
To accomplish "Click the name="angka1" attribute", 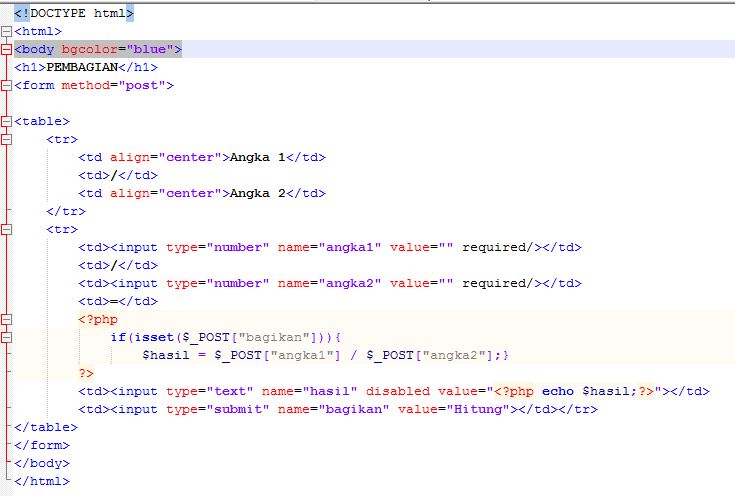I will click(x=329, y=247).
